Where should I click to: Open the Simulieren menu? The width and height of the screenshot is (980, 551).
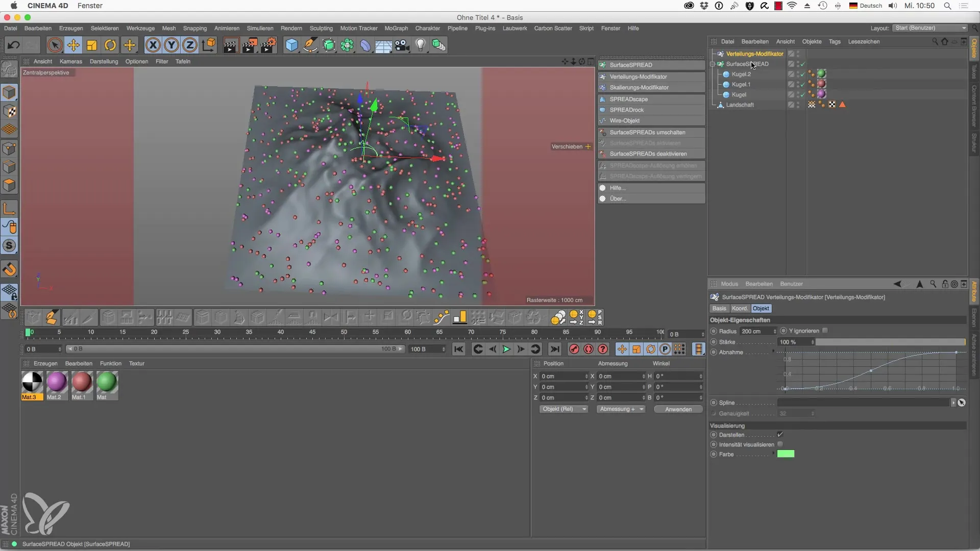pyautogui.click(x=260, y=28)
